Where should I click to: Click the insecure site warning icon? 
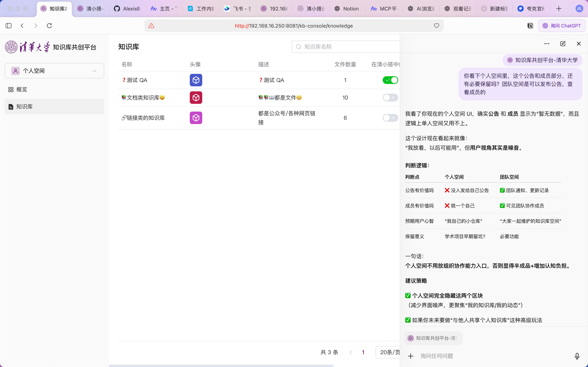coord(151,26)
